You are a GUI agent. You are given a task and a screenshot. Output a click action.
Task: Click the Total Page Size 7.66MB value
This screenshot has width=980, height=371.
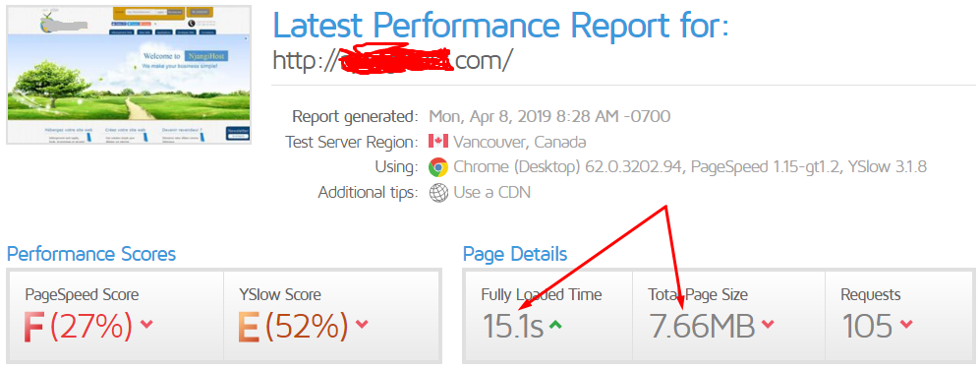[x=702, y=326]
